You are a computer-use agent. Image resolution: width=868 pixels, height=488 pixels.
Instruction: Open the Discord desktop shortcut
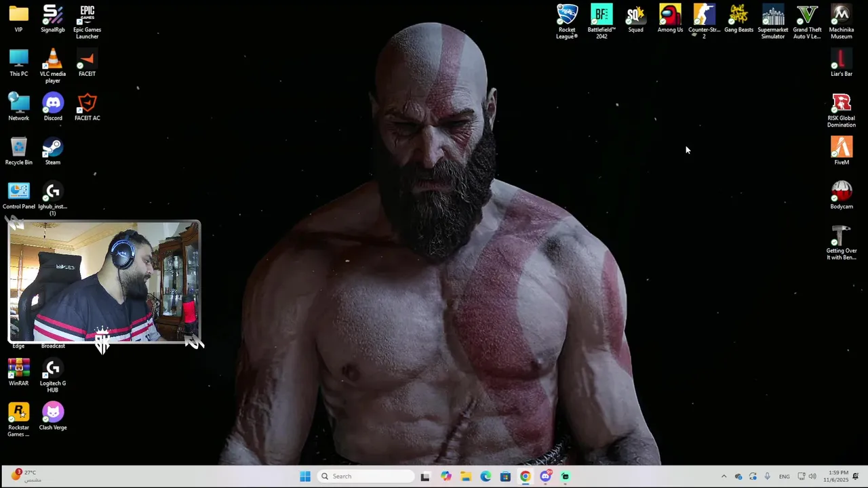point(53,107)
